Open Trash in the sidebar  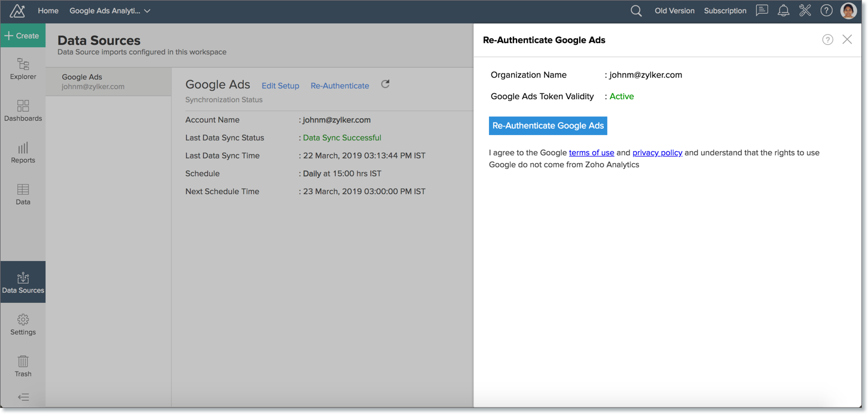(x=23, y=366)
